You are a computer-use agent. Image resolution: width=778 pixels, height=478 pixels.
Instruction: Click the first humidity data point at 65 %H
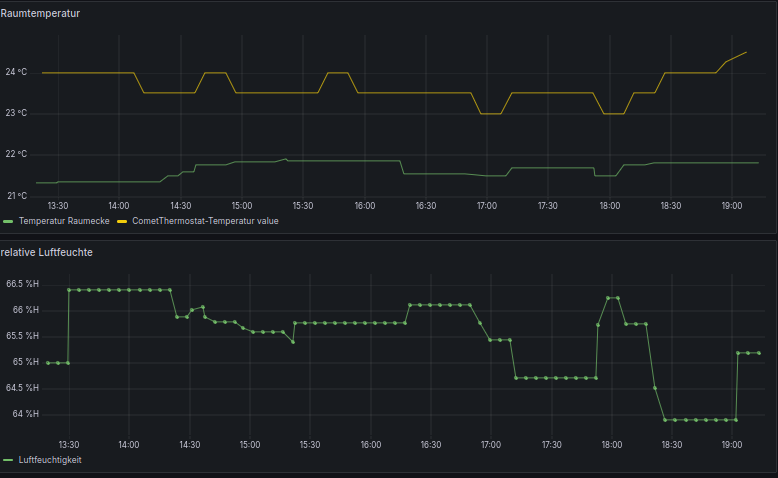point(48,363)
